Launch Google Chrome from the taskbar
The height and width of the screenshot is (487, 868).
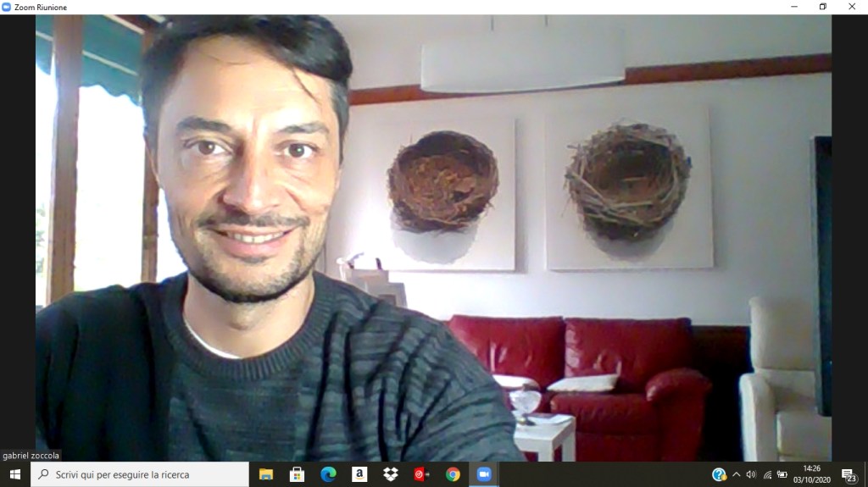point(453,474)
